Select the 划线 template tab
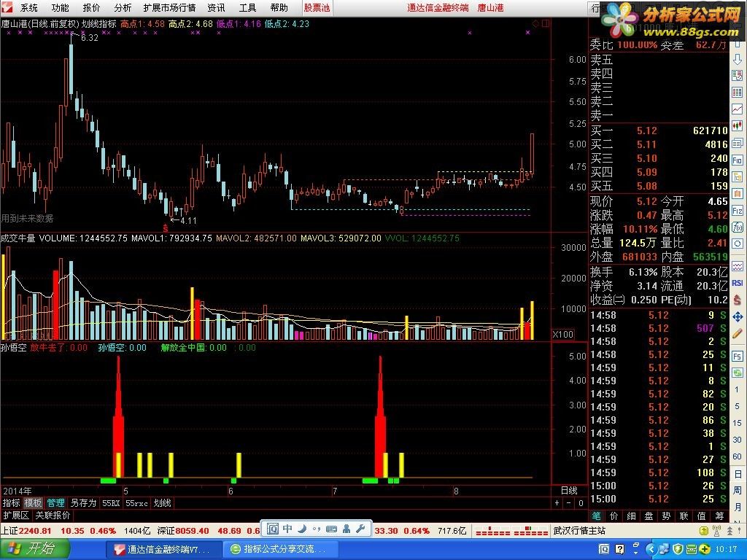747x560 pixels. (x=163, y=503)
